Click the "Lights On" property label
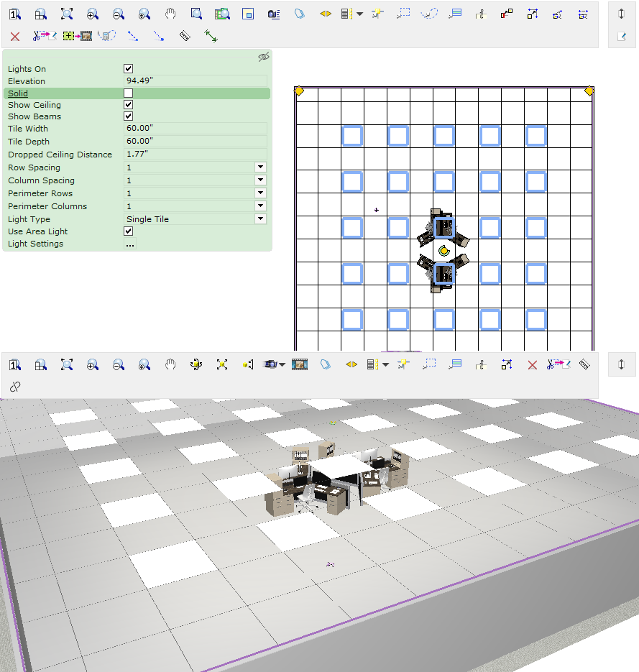 pos(27,69)
